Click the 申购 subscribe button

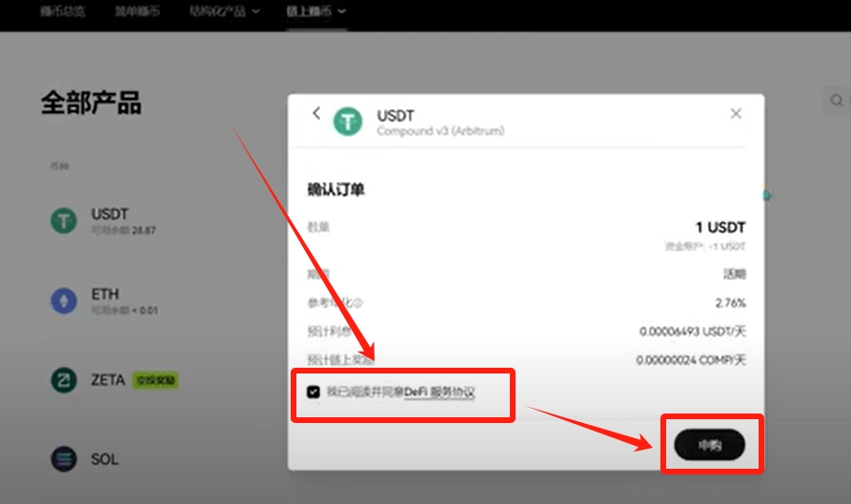(x=709, y=445)
